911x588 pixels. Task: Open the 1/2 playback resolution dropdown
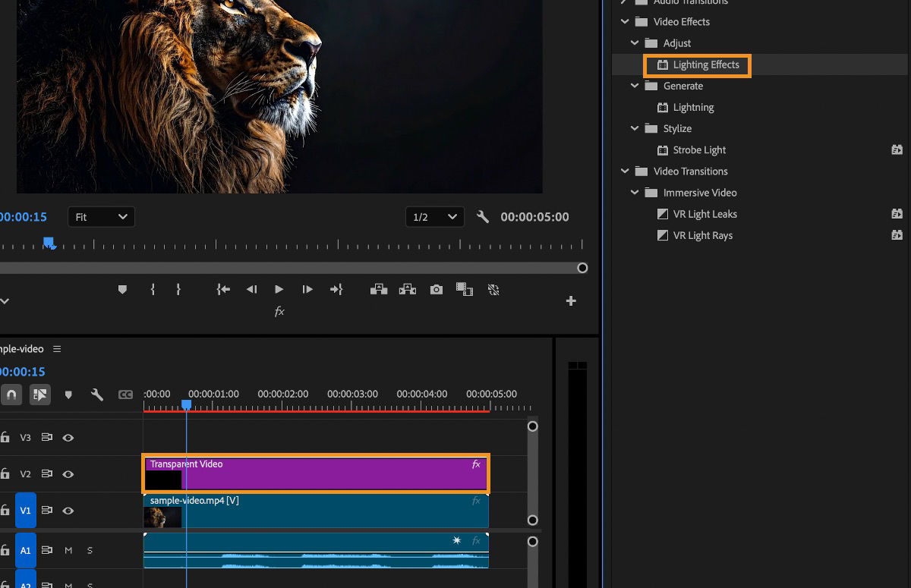(x=434, y=217)
